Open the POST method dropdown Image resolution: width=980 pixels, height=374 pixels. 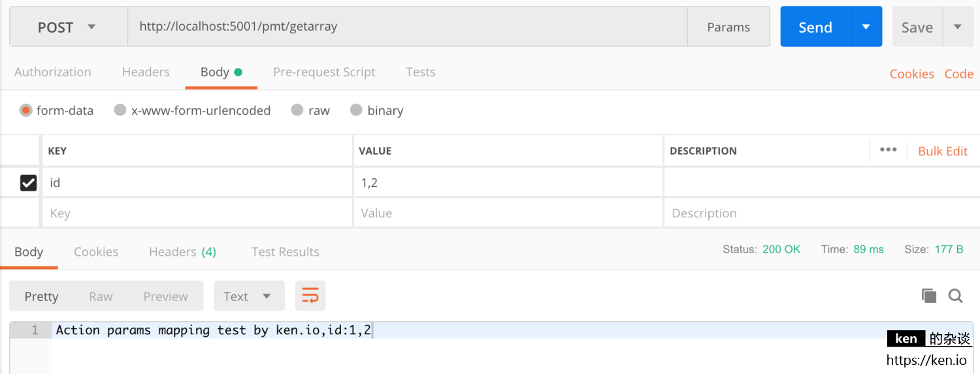[69, 27]
